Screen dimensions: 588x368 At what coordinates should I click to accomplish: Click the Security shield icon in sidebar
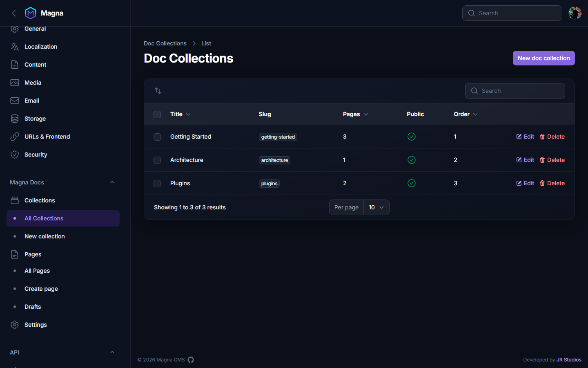coord(15,155)
